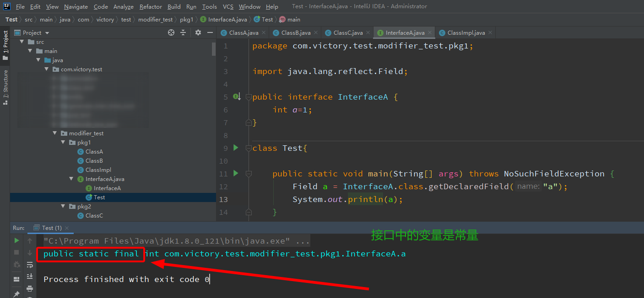Run main method via gutter arrow
644x298 pixels.
pyautogui.click(x=236, y=173)
